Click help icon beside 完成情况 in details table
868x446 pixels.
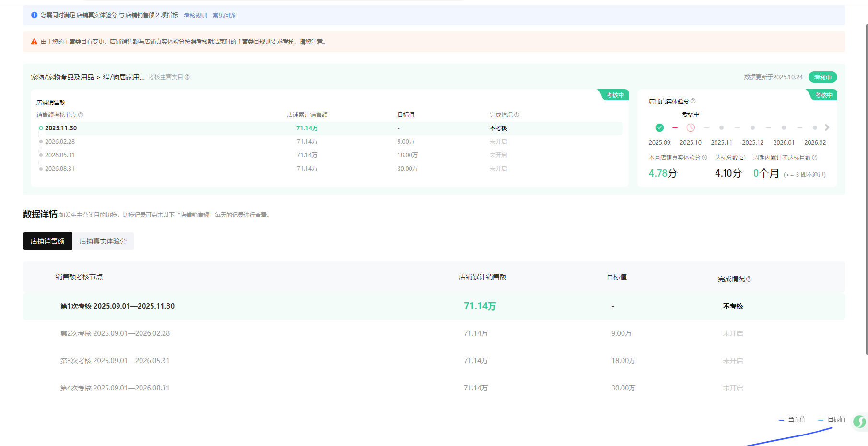pyautogui.click(x=749, y=279)
